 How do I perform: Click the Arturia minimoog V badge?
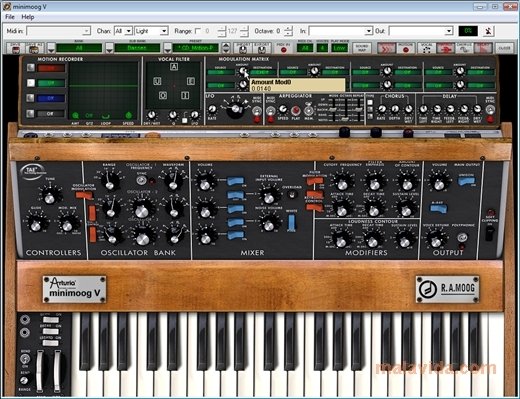tap(75, 289)
